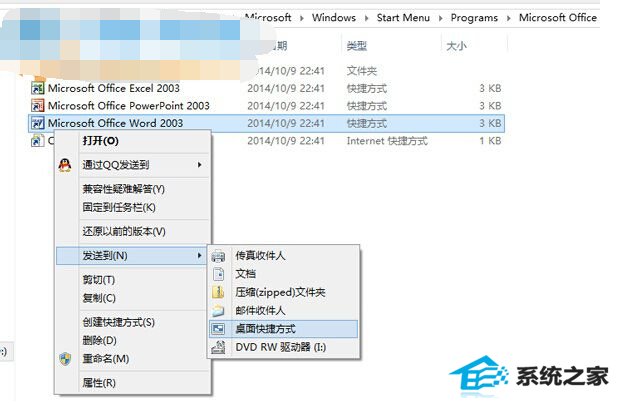Click the zipped folder icon in submenu
The image size is (617, 403).
[x=218, y=292]
